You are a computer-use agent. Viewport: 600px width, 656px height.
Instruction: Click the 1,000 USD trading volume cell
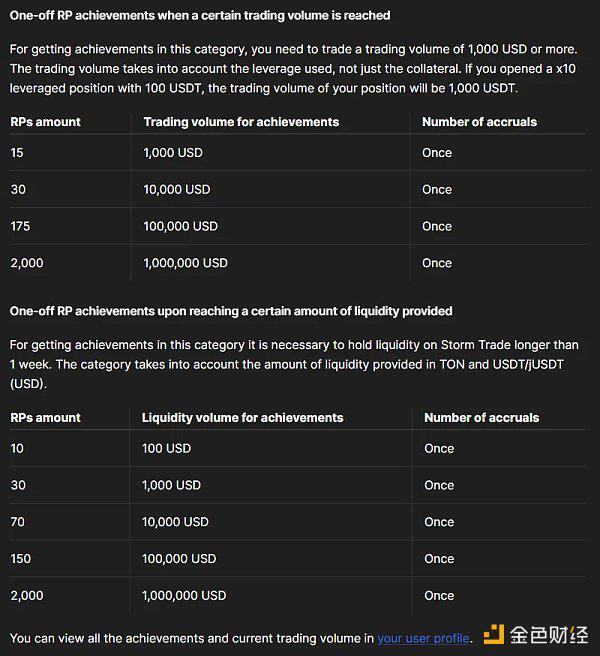pos(173,153)
